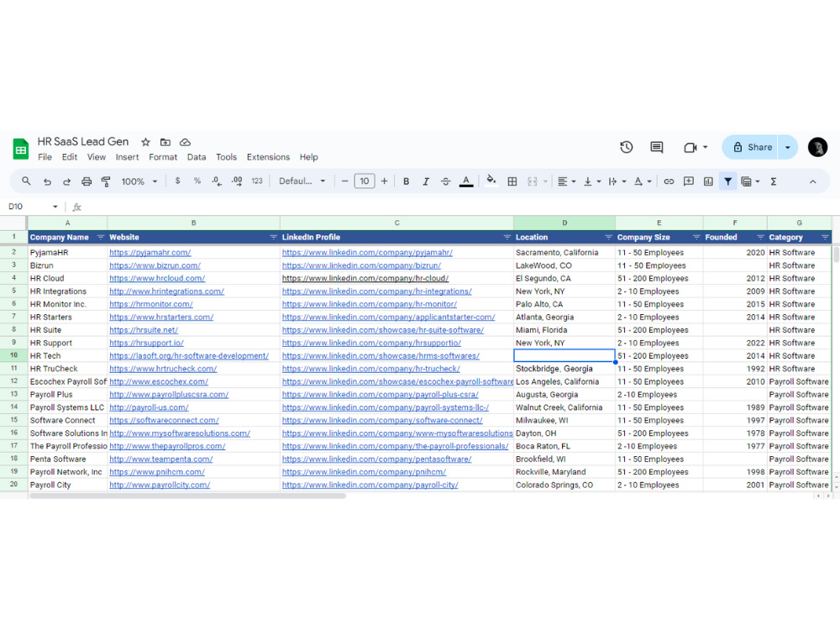The height and width of the screenshot is (630, 840).
Task: Open the text color picker
Action: (x=466, y=181)
